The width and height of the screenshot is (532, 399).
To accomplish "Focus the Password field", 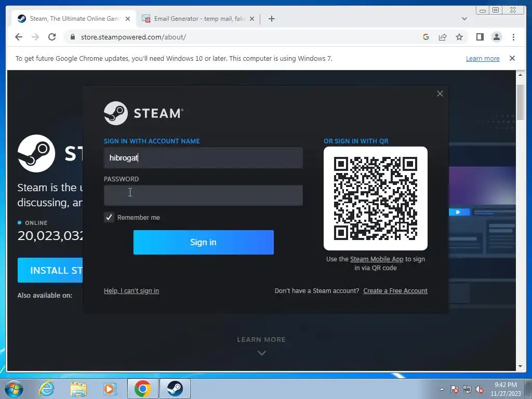I will (x=203, y=195).
